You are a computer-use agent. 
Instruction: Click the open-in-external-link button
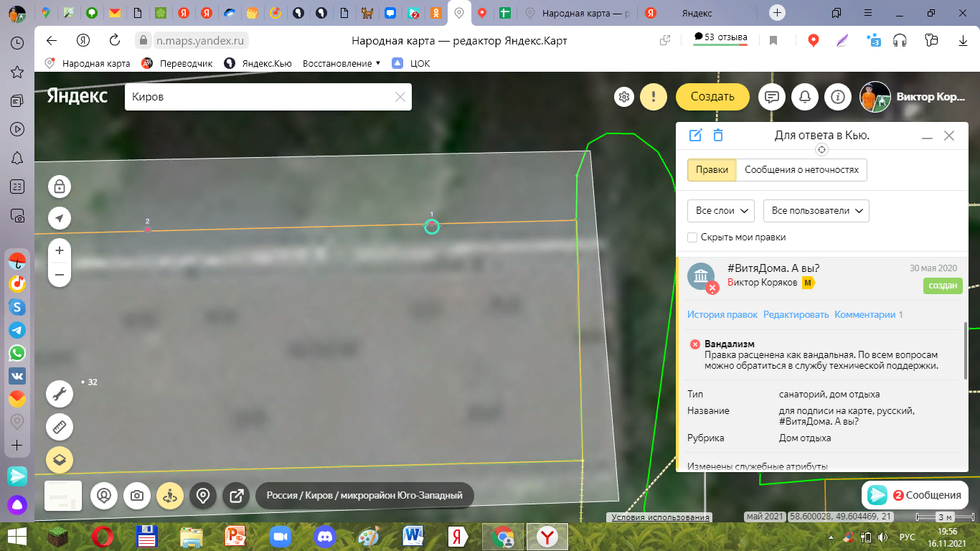(x=236, y=495)
